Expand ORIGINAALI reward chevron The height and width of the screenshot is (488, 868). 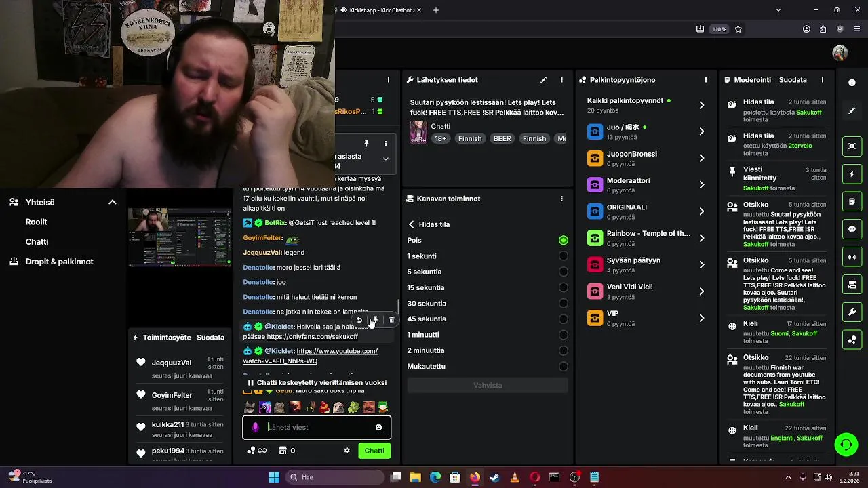pos(701,211)
